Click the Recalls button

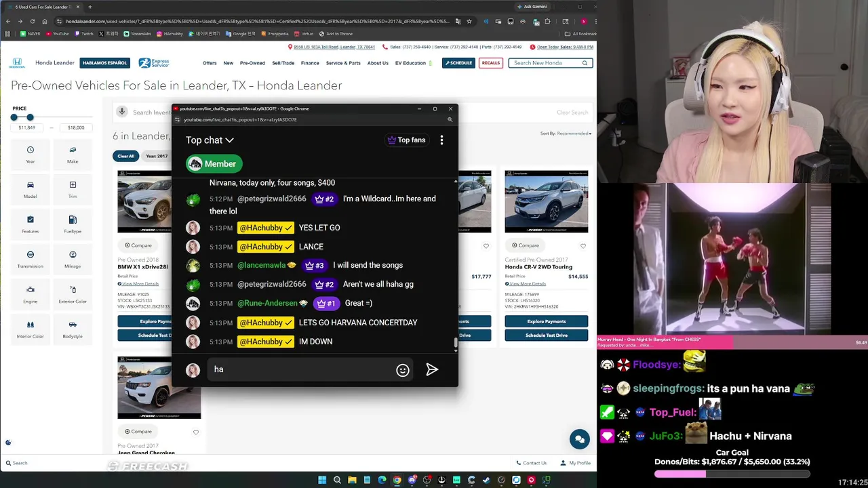491,63
